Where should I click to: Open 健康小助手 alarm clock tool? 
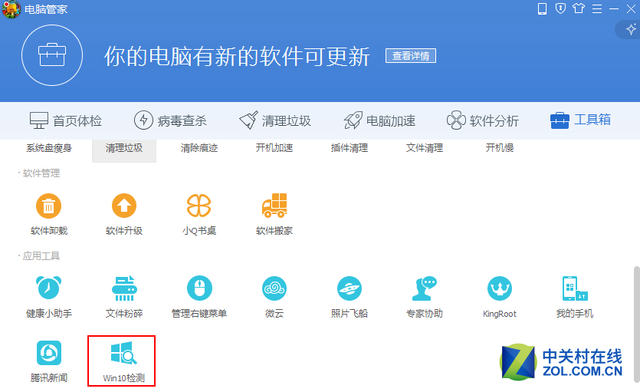[x=49, y=297]
